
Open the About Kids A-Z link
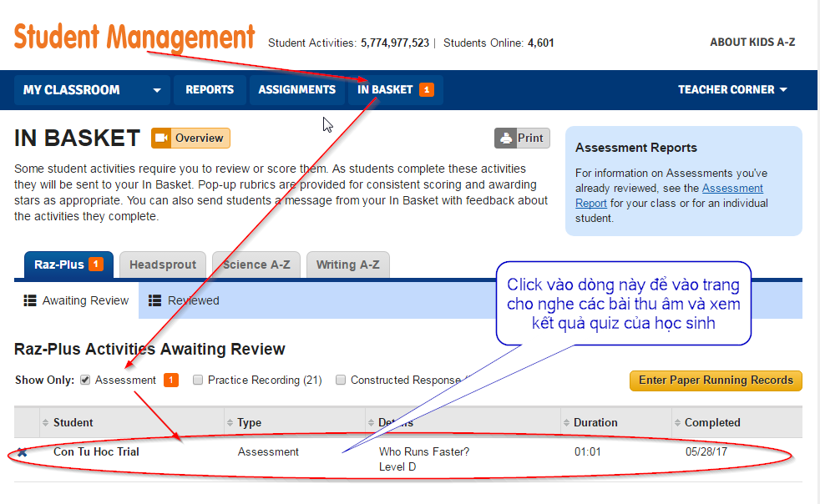tap(752, 43)
